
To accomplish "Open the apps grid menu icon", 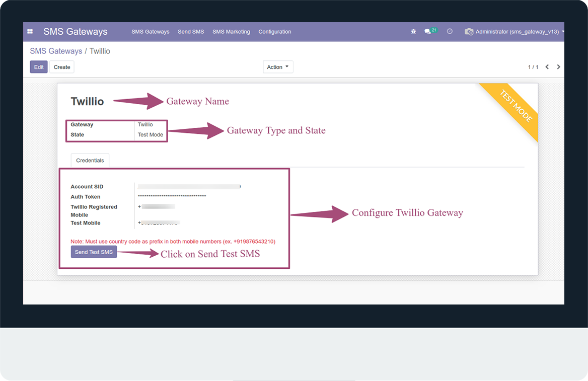I will point(30,32).
